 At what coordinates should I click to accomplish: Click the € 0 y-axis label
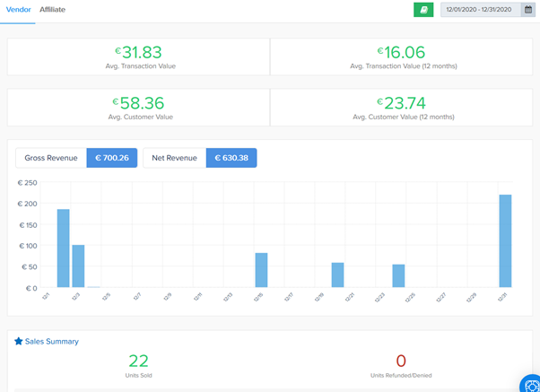pos(31,288)
